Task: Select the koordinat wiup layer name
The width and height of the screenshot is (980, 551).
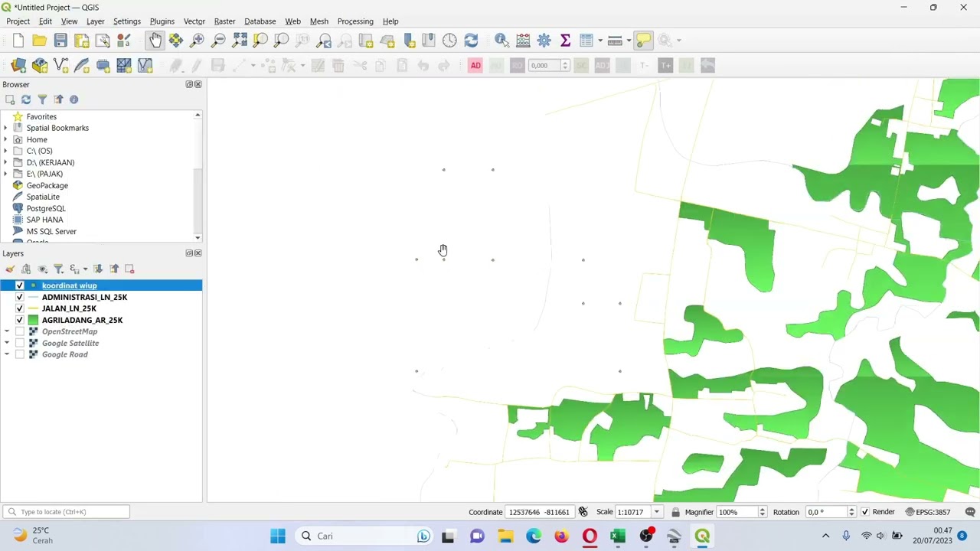Action: 70,285
